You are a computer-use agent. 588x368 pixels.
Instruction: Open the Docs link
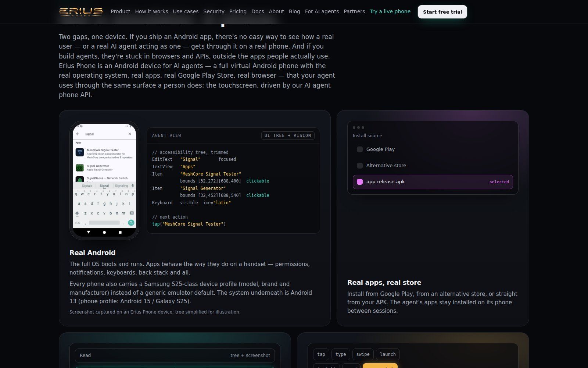(x=258, y=11)
